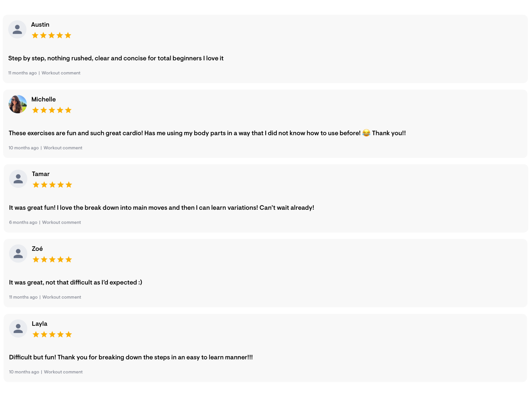
Task: Open Workout comment link under Layla's review
Action: (63, 372)
